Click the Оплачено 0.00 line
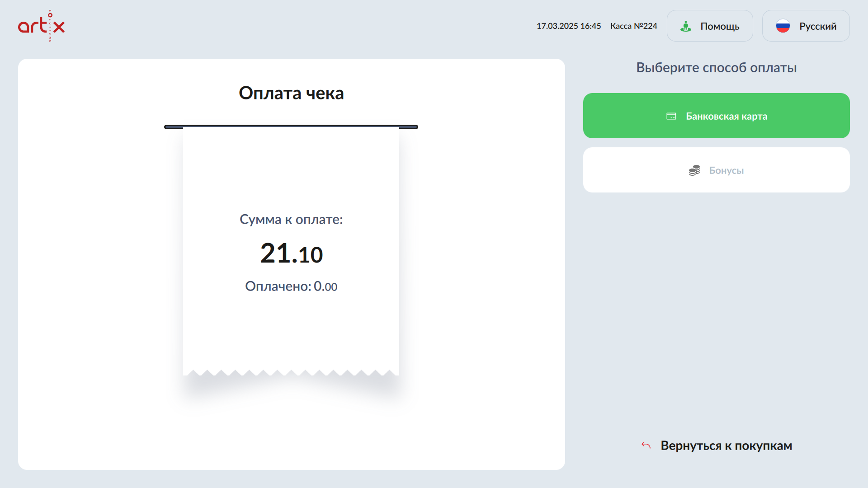868x488 pixels. [291, 286]
